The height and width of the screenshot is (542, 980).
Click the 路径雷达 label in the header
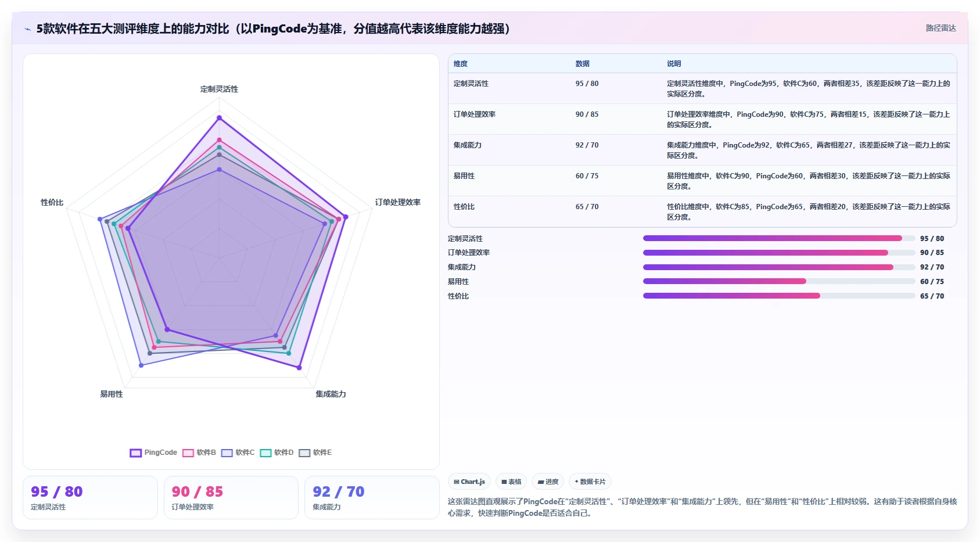click(x=940, y=28)
